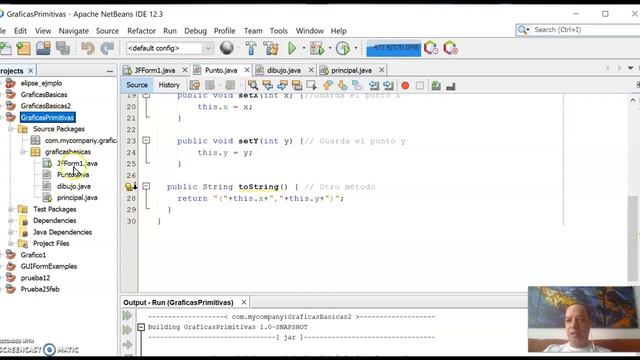Clean and Build with hammer-broom icon

(x=271, y=48)
